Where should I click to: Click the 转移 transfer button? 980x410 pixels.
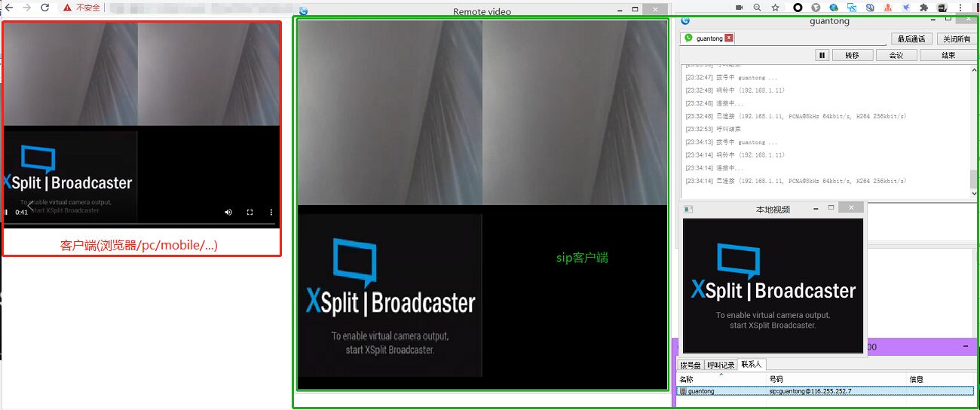pos(853,55)
